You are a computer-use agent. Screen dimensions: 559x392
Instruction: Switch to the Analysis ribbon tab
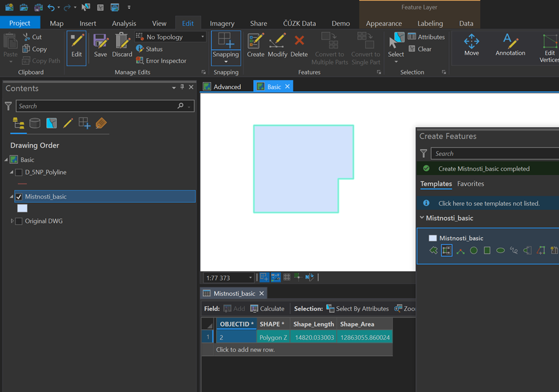click(x=124, y=23)
